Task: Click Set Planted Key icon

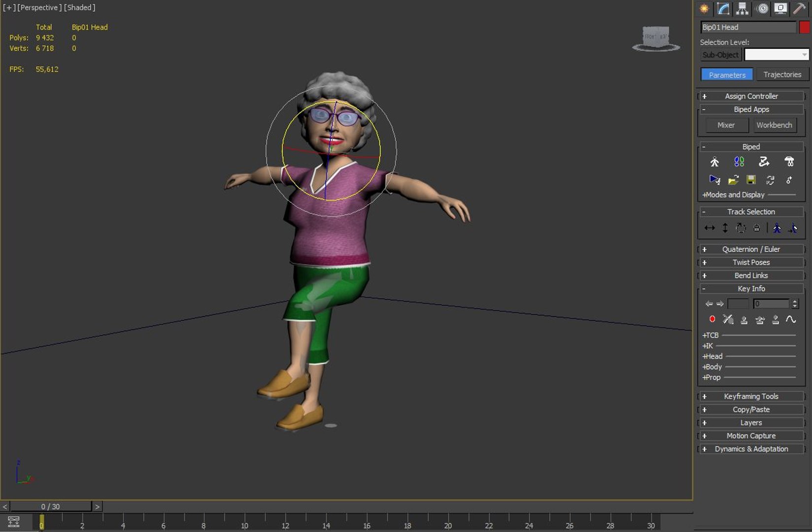Action: [744, 319]
